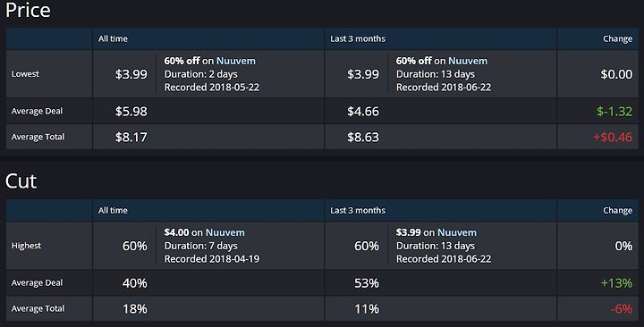Select the Cut table Last 3 months header
This screenshot has width=644, height=327.
tap(358, 211)
